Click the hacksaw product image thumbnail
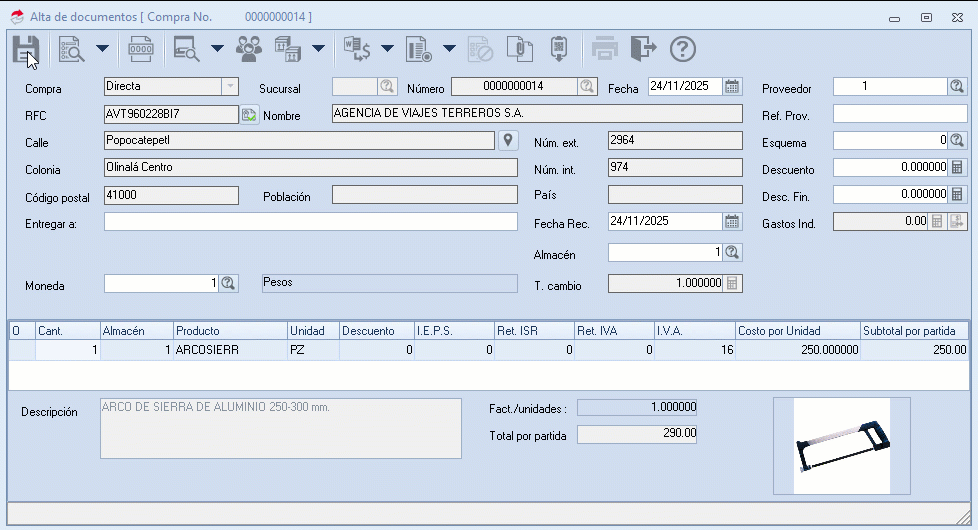This screenshot has width=978, height=530. [x=841, y=446]
